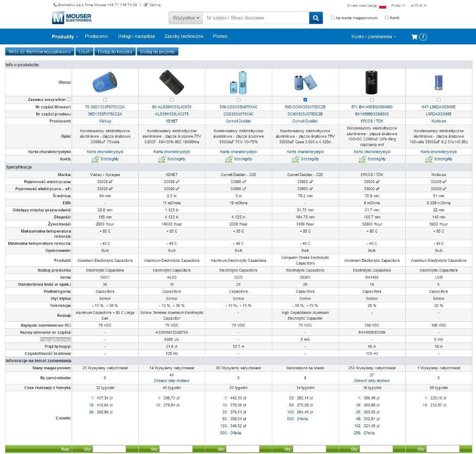Click the Mouser Electronics logo
This screenshot has height=454, width=476.
tap(72, 18)
